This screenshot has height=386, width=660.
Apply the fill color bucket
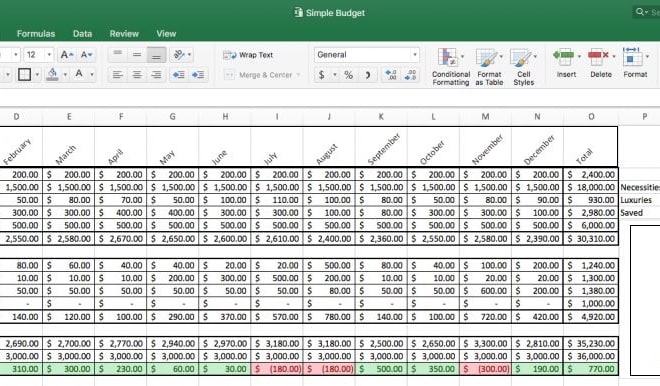coord(53,75)
